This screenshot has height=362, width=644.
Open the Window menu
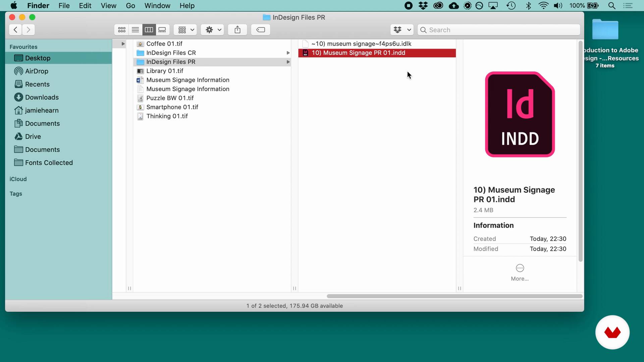pos(157,6)
